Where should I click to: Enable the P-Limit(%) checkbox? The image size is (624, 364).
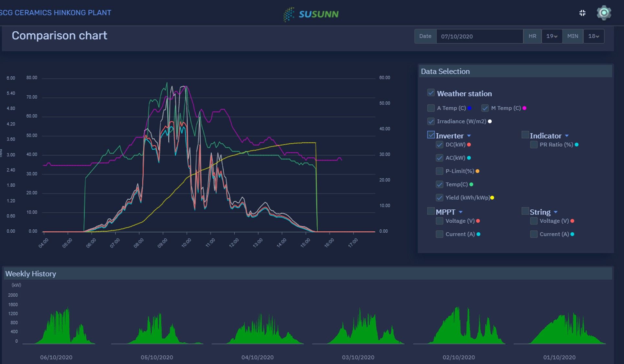pyautogui.click(x=439, y=171)
